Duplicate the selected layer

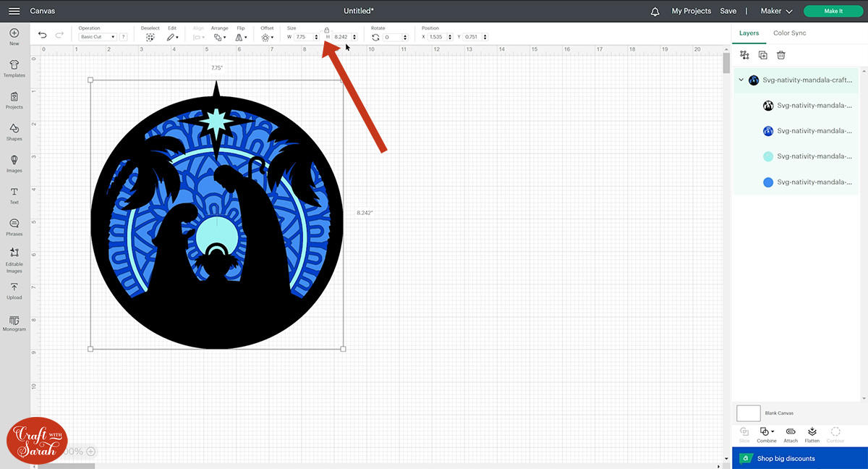click(763, 55)
